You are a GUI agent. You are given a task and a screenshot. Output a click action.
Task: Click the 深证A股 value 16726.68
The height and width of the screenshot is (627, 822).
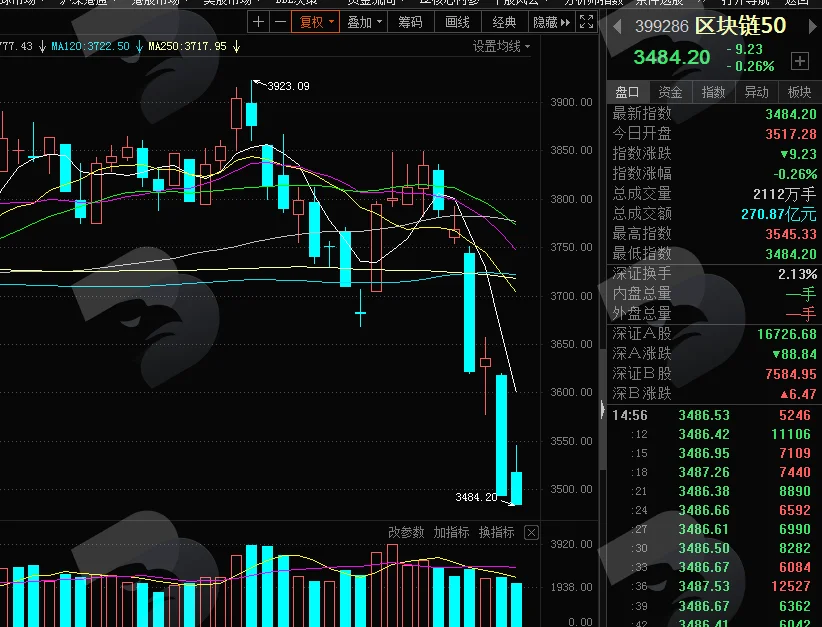787,334
